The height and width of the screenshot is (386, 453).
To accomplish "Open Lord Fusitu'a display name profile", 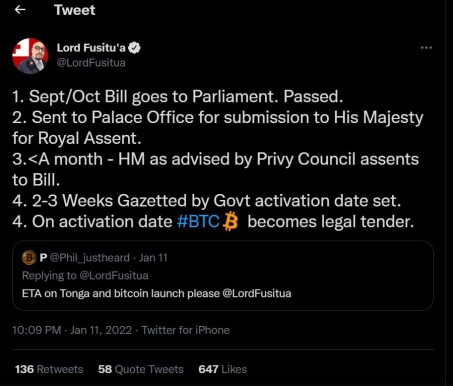I will click(x=91, y=48).
